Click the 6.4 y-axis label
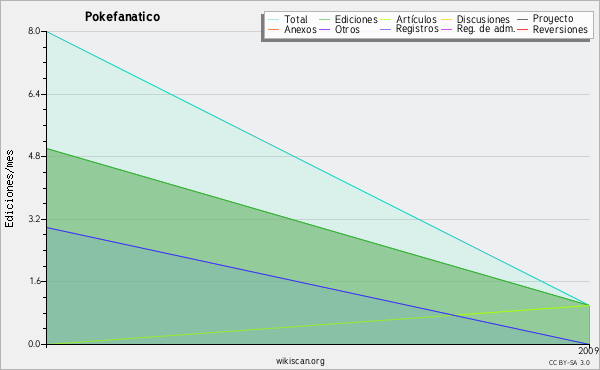The height and width of the screenshot is (370, 600). click(34, 94)
